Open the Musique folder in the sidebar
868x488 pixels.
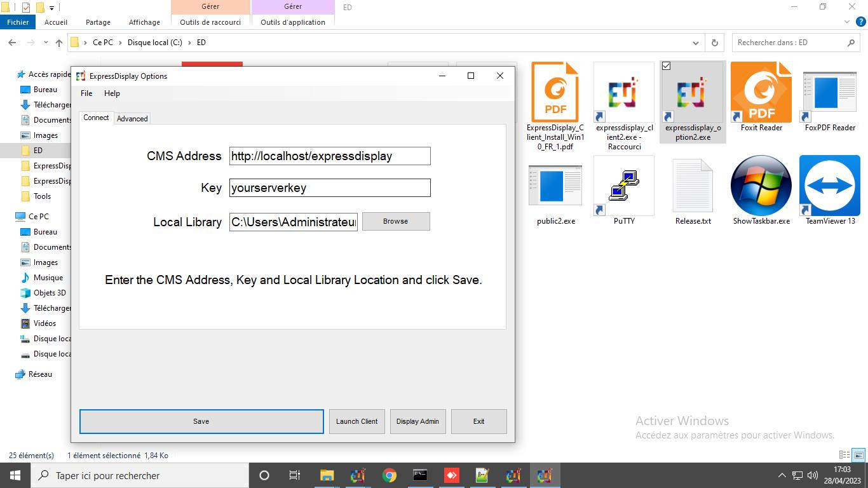click(48, 278)
